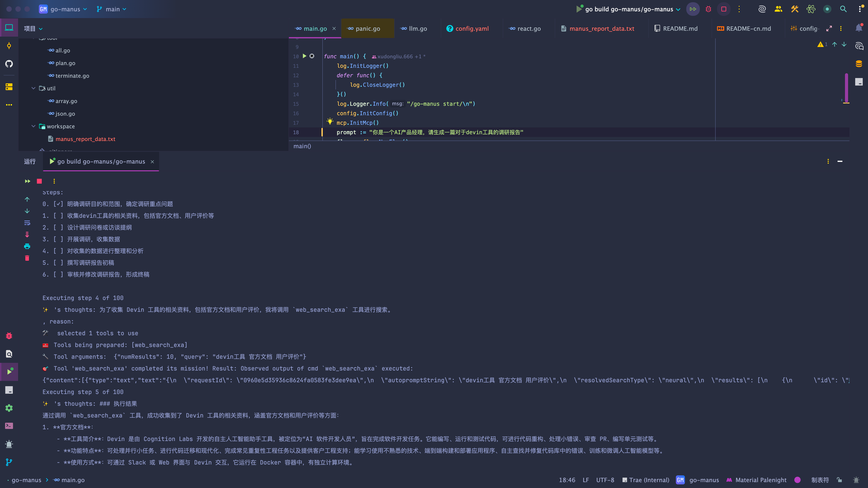Click the Debug bug icon in top toolbar
Image resolution: width=868 pixels, height=488 pixels.
coord(708,9)
